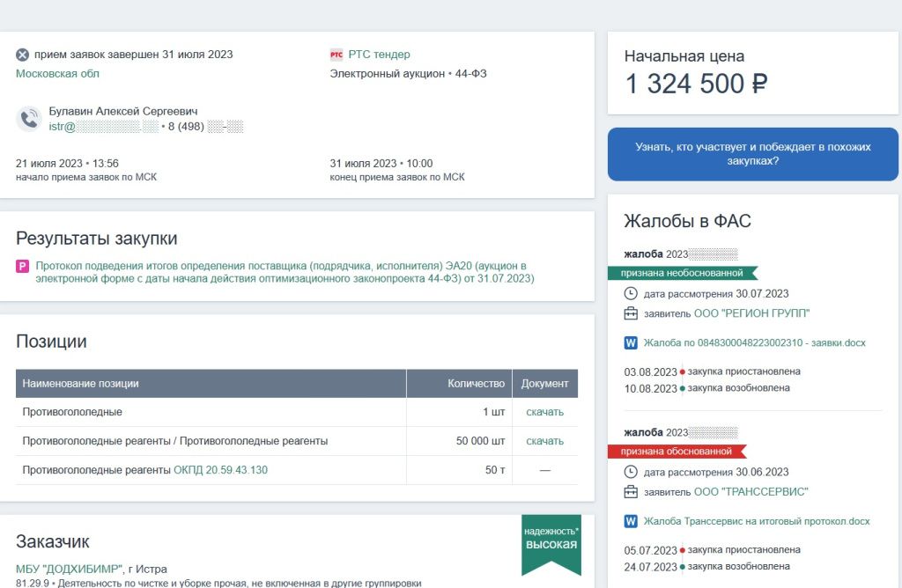Click Word icon for РЕГИОН ГРУПП complaint file
Image resolution: width=902 pixels, height=588 pixels.
pyautogui.click(x=631, y=342)
